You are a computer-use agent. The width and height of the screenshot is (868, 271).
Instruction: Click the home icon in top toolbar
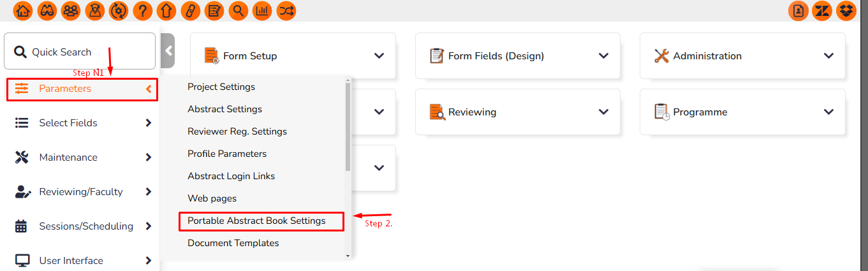tap(22, 11)
